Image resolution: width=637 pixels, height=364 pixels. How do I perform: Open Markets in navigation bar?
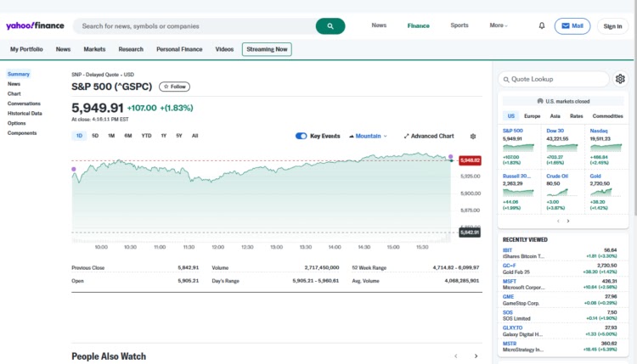[94, 49]
